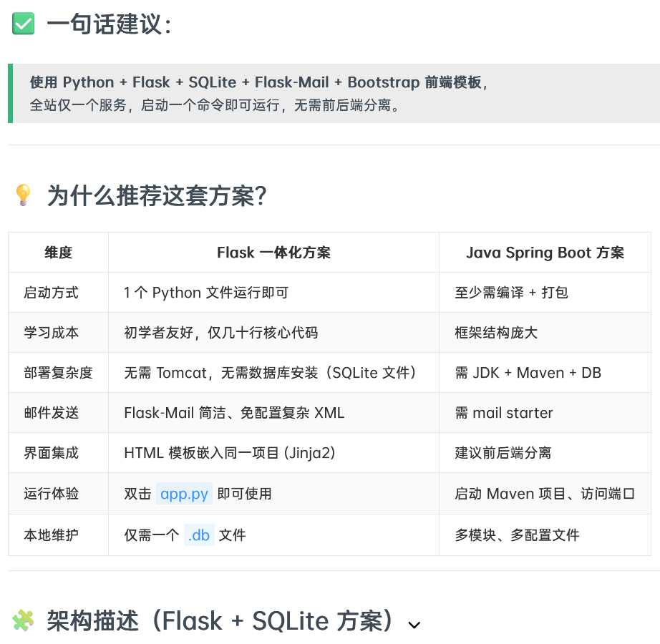660x644 pixels.
Task: Click the text 即可使用 after app.py
Action: coord(245,494)
